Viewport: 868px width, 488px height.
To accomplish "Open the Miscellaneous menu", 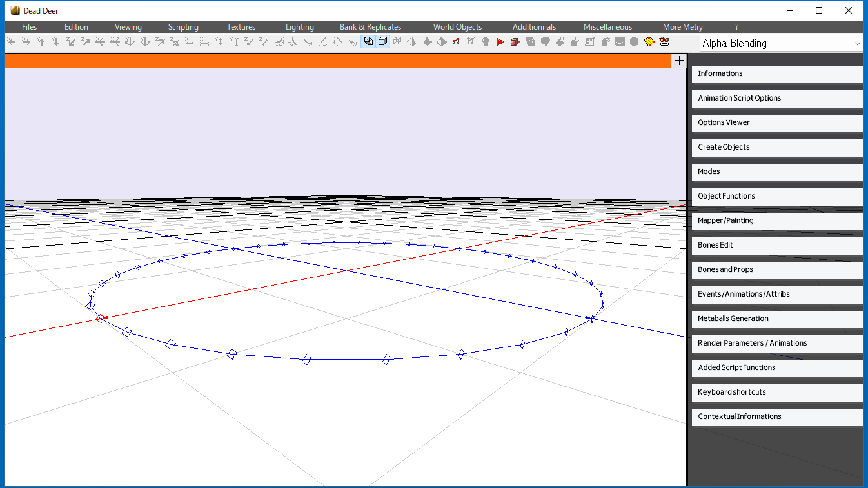I will (x=607, y=27).
